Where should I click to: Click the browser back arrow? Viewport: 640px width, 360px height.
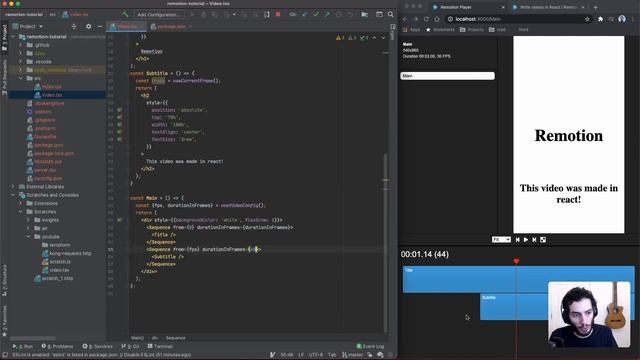(x=404, y=19)
